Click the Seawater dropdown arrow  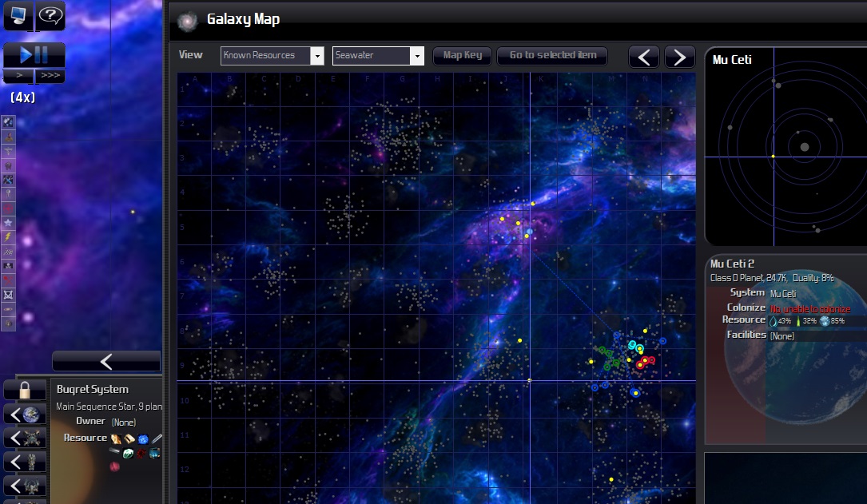pyautogui.click(x=417, y=55)
